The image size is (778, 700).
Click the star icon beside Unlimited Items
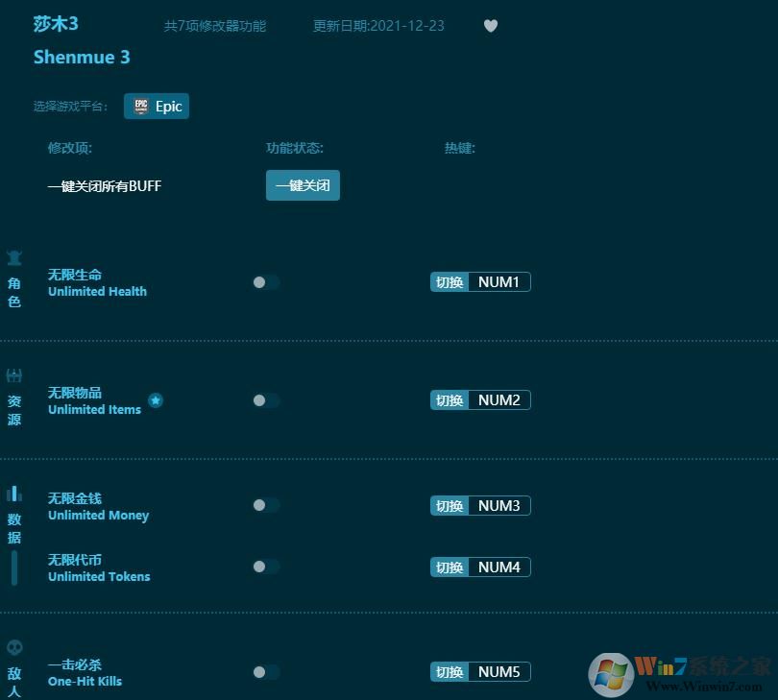156,400
